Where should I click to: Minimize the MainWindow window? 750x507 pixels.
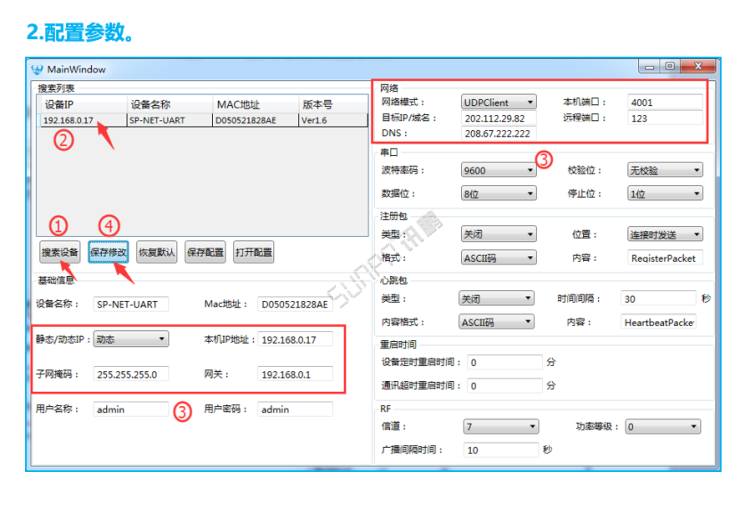649,66
